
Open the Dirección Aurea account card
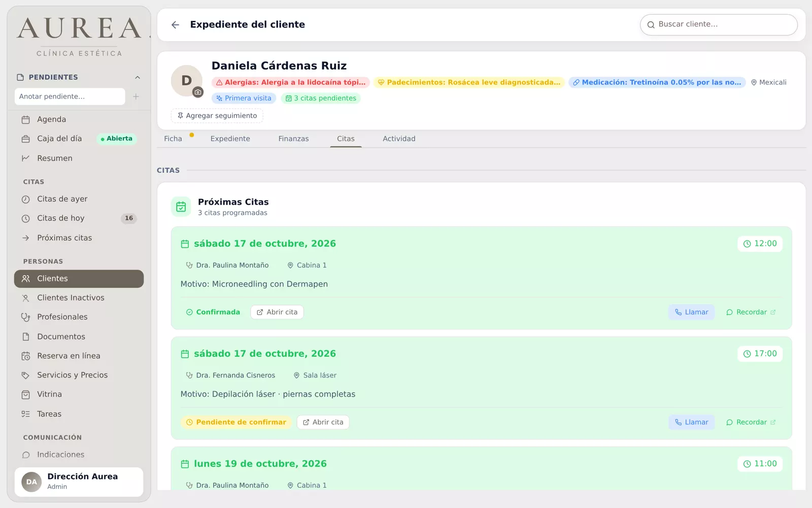[79, 482]
